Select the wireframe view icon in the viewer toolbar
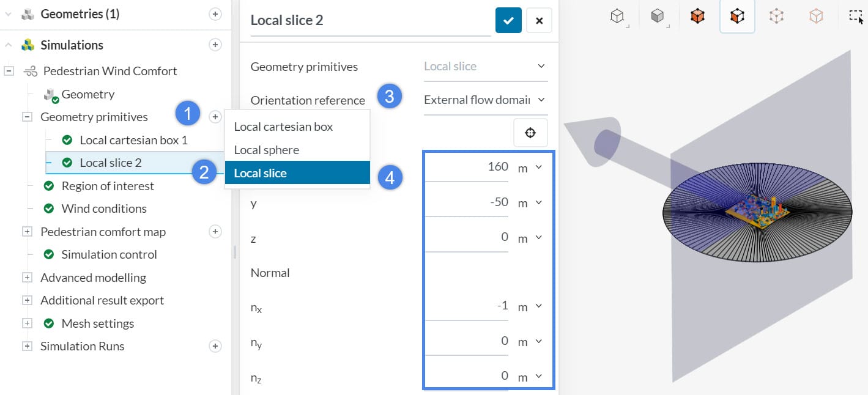 point(617,16)
